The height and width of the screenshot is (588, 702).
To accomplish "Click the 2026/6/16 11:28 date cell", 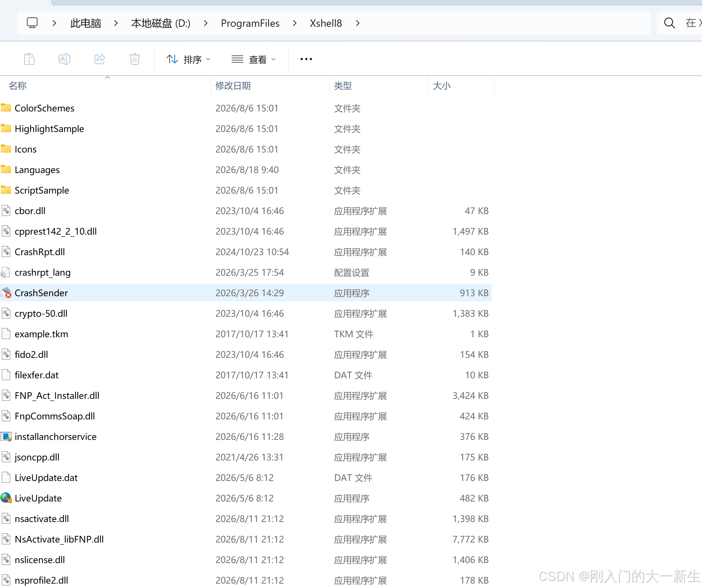I will [250, 437].
